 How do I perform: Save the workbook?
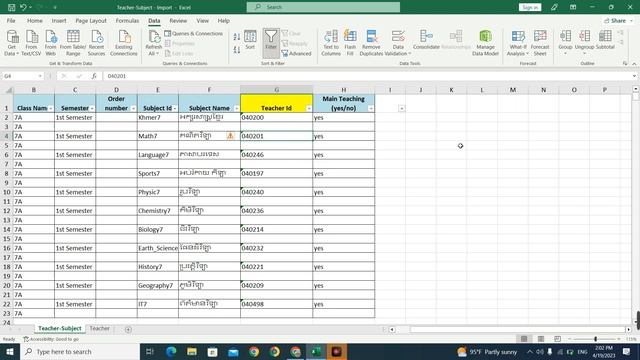coord(11,7)
